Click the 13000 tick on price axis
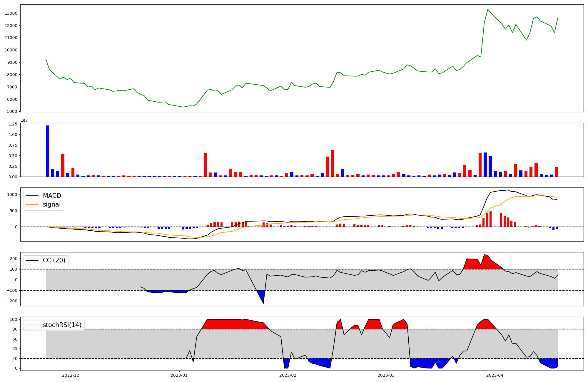The image size is (588, 382). [11, 13]
